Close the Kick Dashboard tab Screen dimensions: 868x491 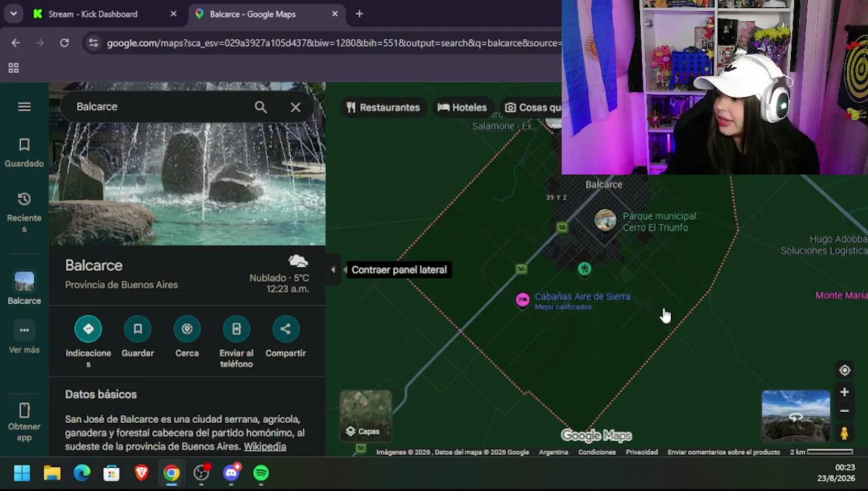click(173, 14)
